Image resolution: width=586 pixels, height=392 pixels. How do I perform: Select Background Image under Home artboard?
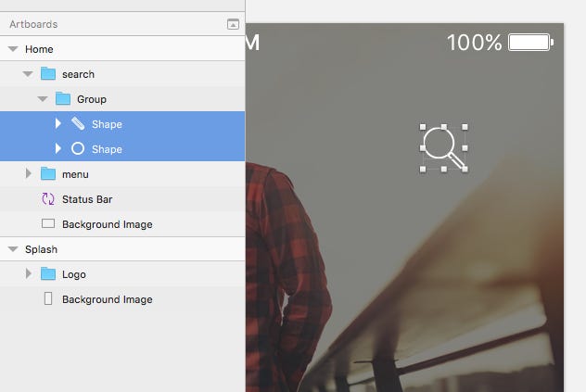coord(108,224)
